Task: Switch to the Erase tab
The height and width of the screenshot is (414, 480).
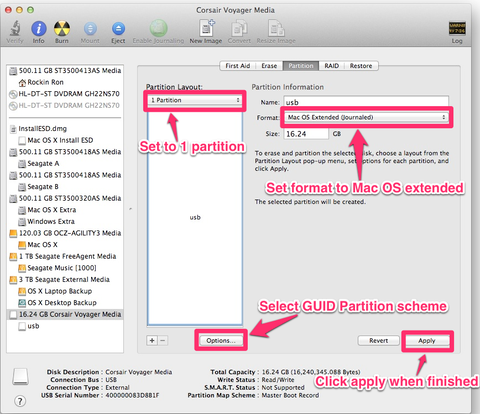Action: (269, 66)
